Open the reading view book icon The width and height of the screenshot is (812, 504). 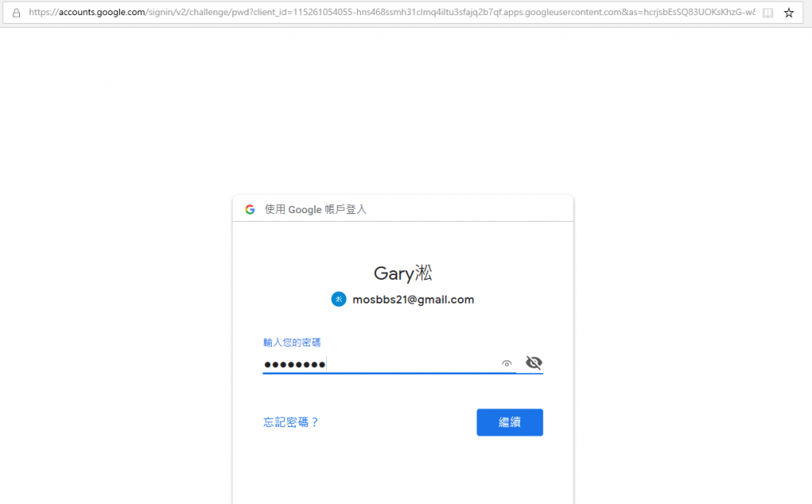(x=768, y=13)
